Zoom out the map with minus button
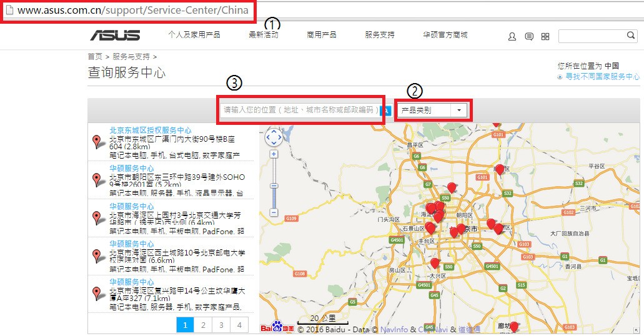The width and height of the screenshot is (644, 336). (274, 212)
